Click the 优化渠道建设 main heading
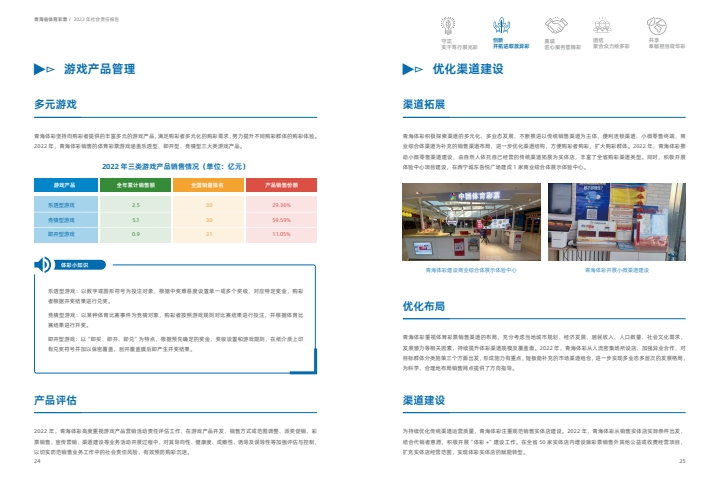The image size is (720, 489). click(x=468, y=69)
